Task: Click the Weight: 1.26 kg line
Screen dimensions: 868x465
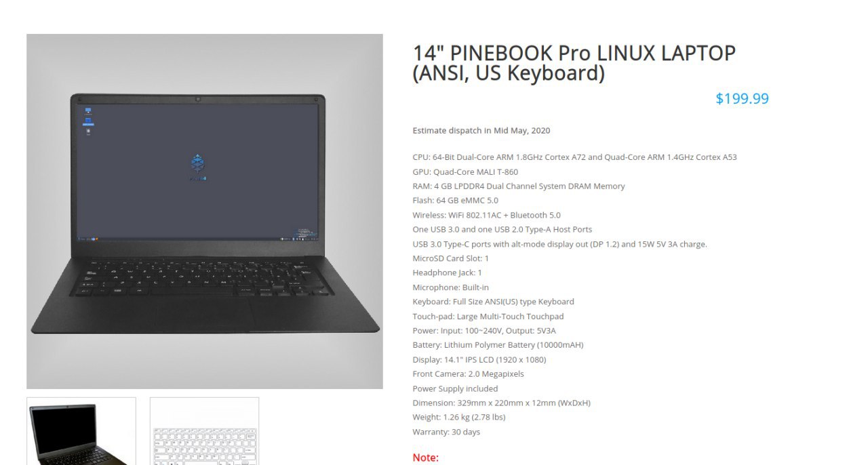Action: [x=458, y=418]
